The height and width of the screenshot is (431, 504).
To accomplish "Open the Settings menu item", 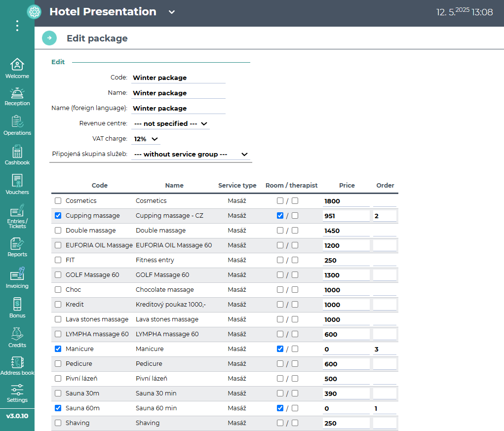I will click(17, 393).
